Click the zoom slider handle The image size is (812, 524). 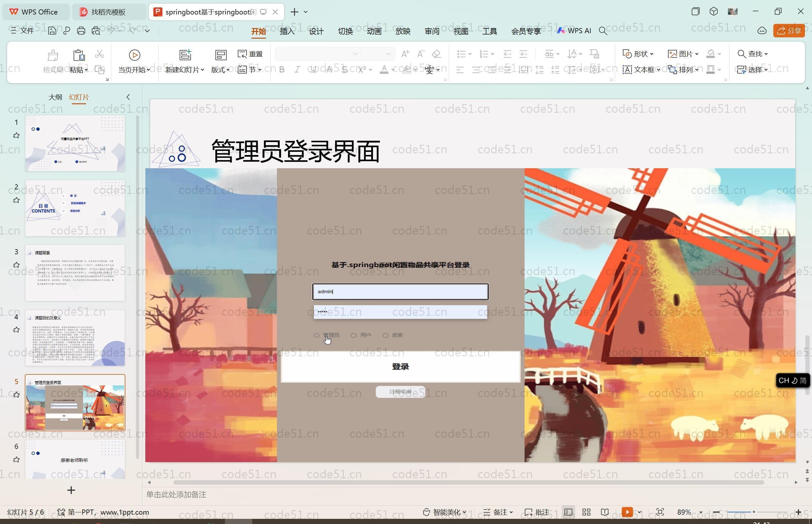click(x=754, y=512)
